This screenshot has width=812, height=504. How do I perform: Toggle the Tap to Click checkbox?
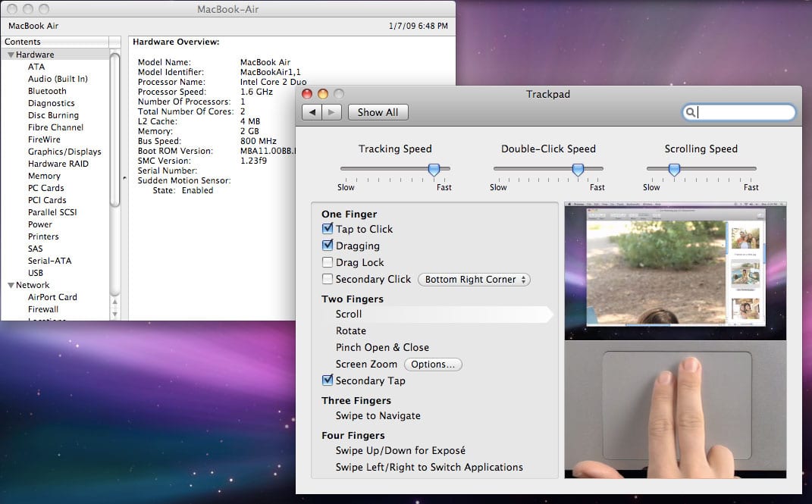click(328, 228)
